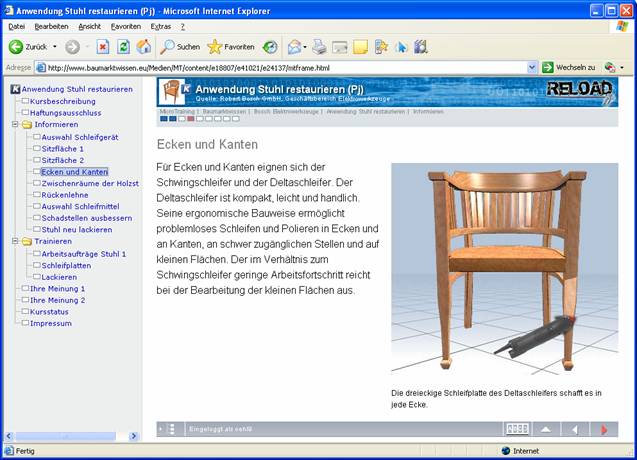Click the grey window icon next to printer
This screenshot has height=460, width=637.
tap(340, 48)
